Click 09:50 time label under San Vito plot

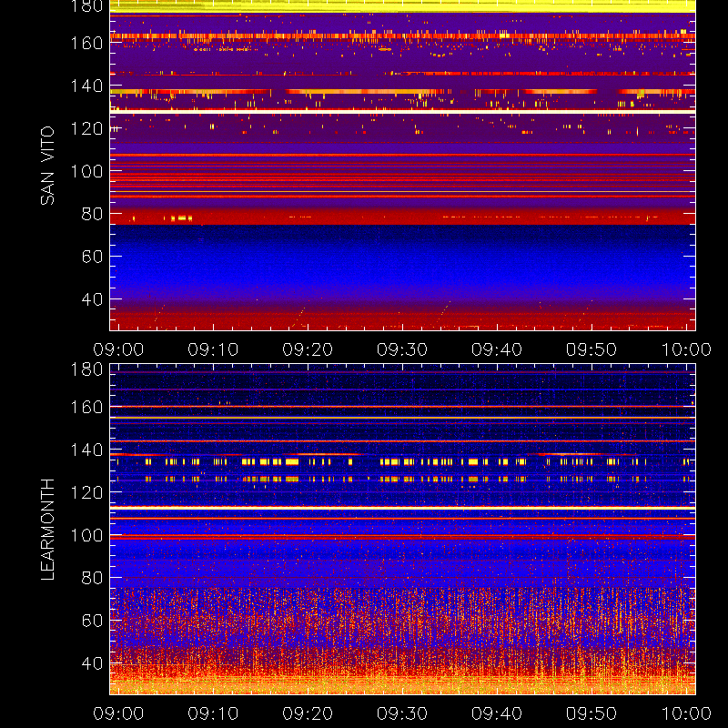tap(591, 349)
